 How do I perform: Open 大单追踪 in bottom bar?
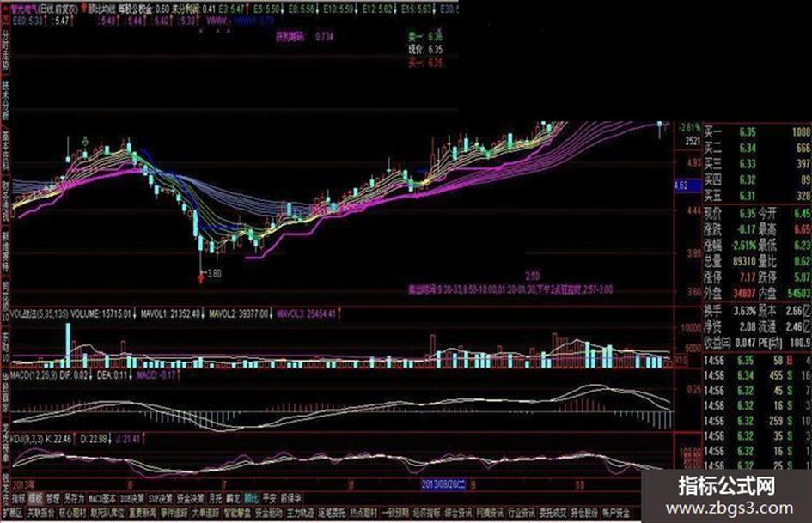(206, 514)
